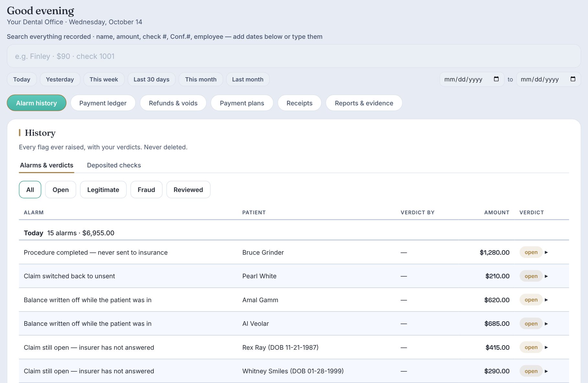Click the open badge for Rex Ray
Image resolution: width=588 pixels, height=383 pixels.
531,347
